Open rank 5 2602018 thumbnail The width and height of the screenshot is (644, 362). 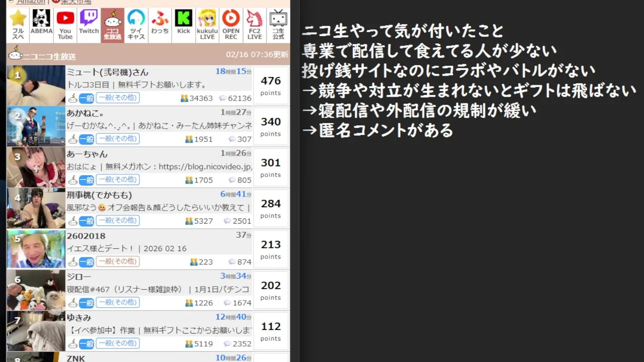click(36, 249)
